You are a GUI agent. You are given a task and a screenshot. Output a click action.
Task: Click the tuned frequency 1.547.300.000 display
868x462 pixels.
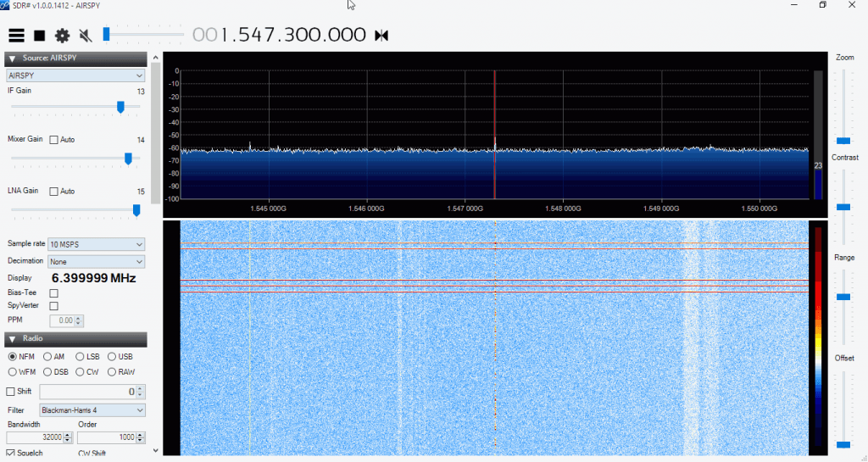[280, 35]
